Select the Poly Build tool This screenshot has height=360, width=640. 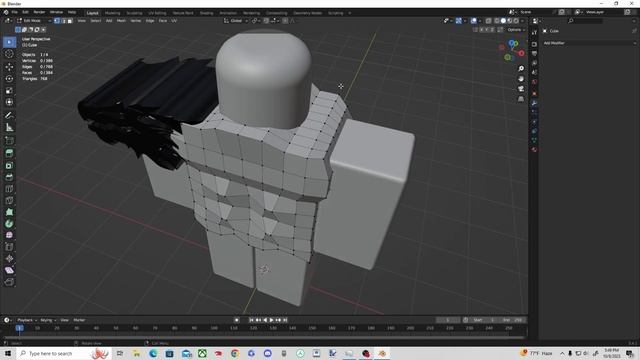pos(9,212)
